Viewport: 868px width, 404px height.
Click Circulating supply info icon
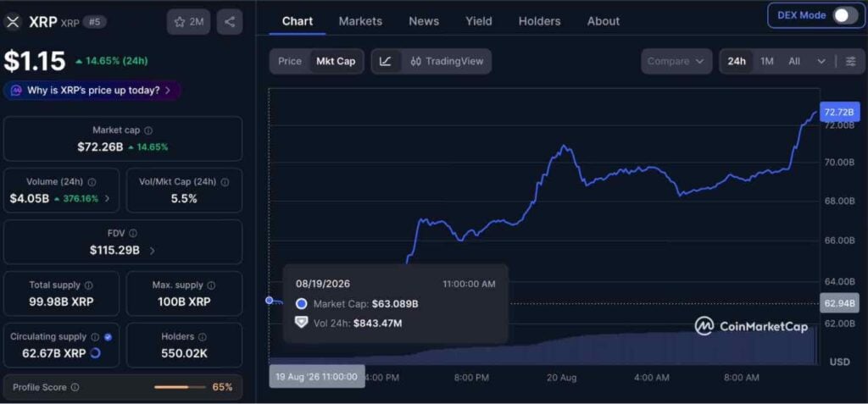pyautogui.click(x=95, y=337)
